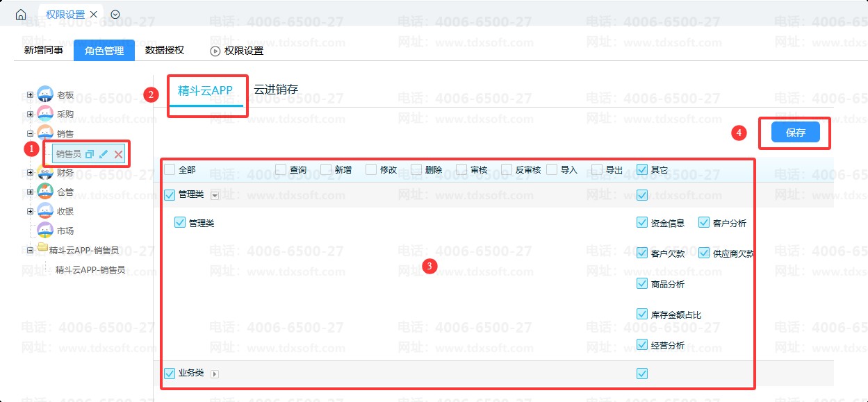
Task: Toggle the 新增 checkbox
Action: tap(326, 169)
